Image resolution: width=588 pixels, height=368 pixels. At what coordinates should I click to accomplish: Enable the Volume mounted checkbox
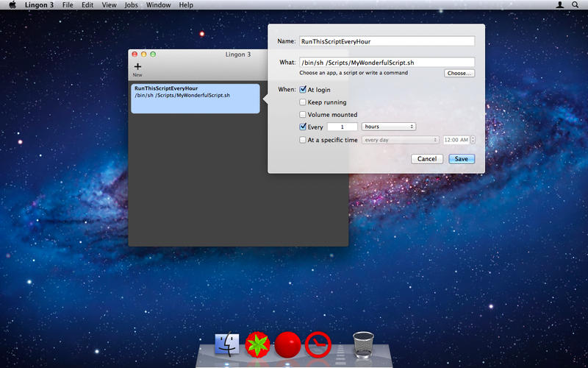[303, 115]
